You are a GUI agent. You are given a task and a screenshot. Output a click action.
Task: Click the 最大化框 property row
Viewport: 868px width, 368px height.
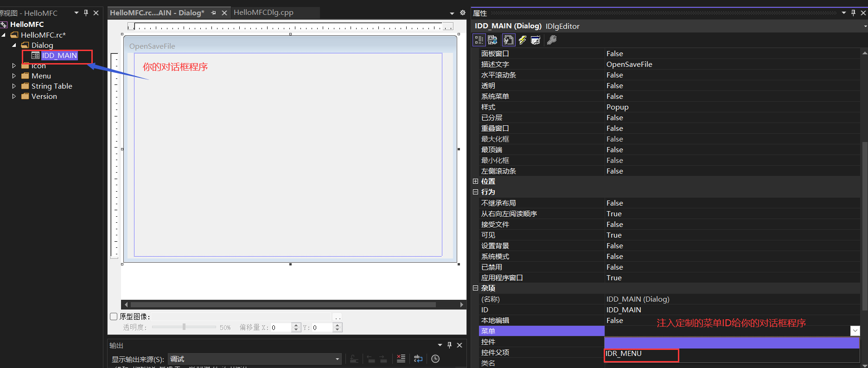pos(669,139)
